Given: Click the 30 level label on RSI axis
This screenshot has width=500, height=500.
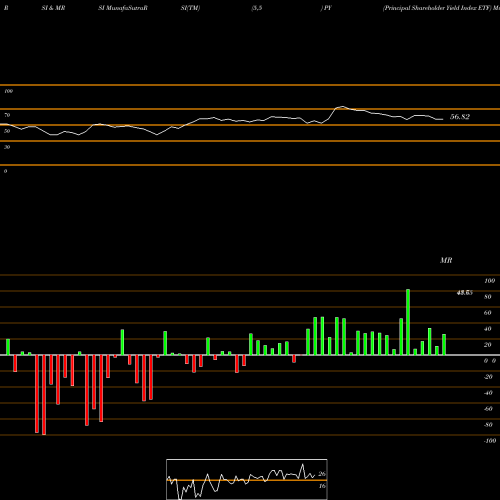Looking at the screenshot, I should point(7,147).
